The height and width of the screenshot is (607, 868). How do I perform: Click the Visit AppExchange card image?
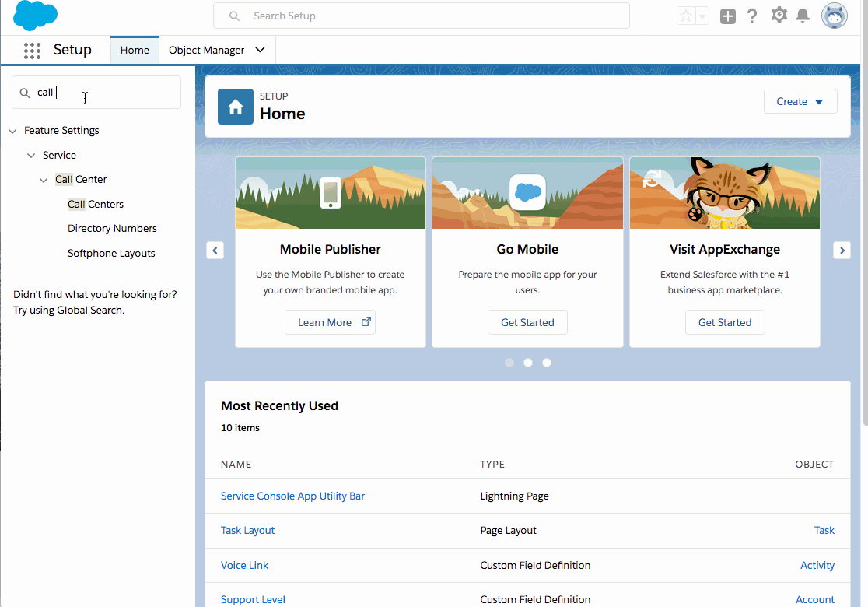[x=725, y=193]
